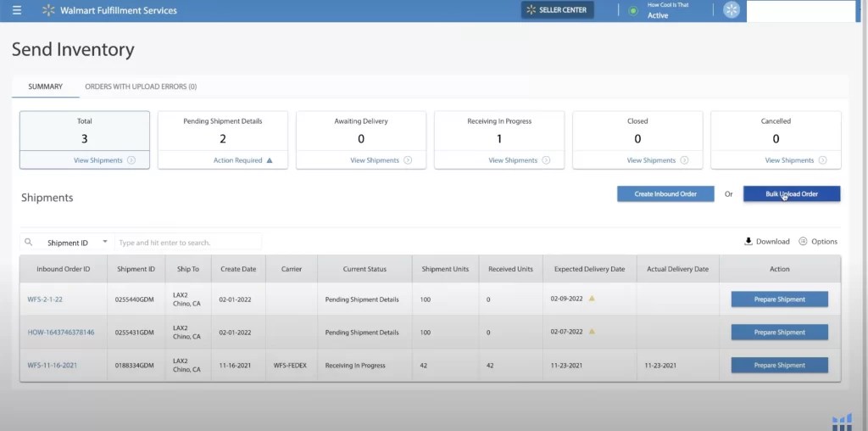The width and height of the screenshot is (868, 431).
Task: Open Seller Center button
Action: [x=557, y=10]
